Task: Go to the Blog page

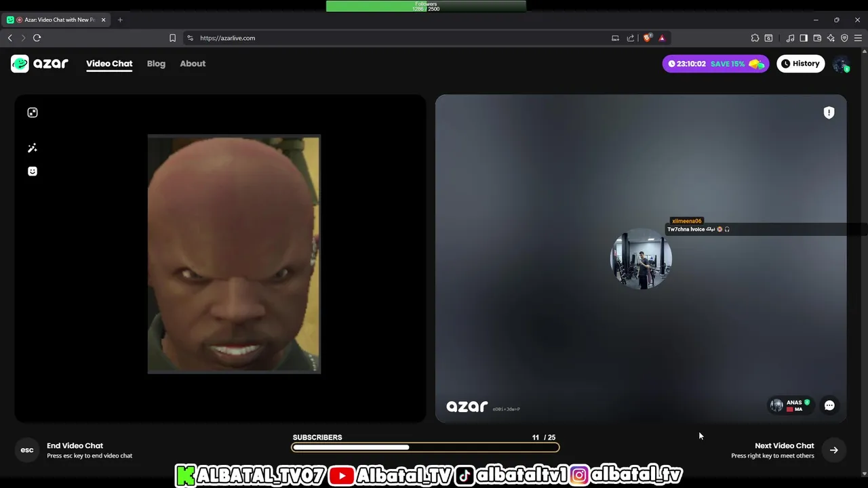Action: coord(156,64)
